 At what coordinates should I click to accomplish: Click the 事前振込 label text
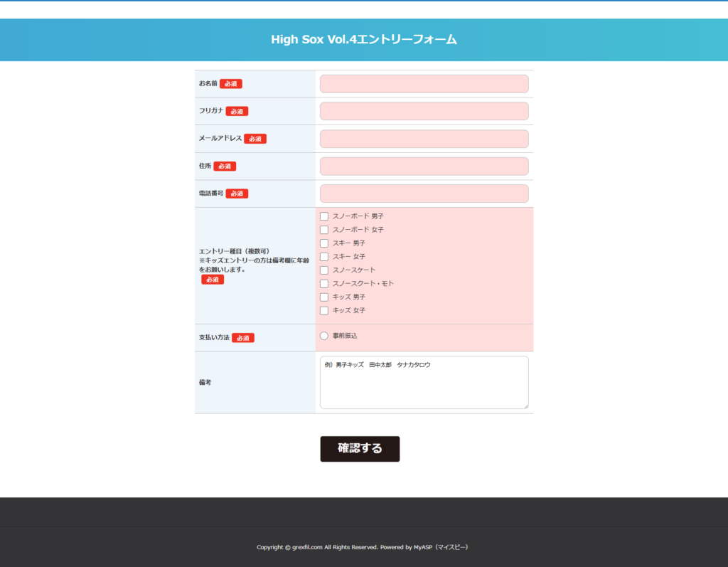[x=345, y=336]
